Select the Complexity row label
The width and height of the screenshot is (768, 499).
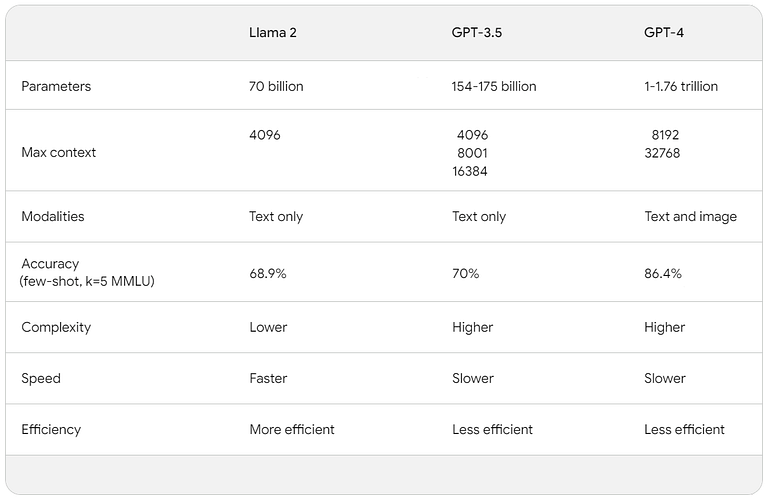(x=56, y=327)
